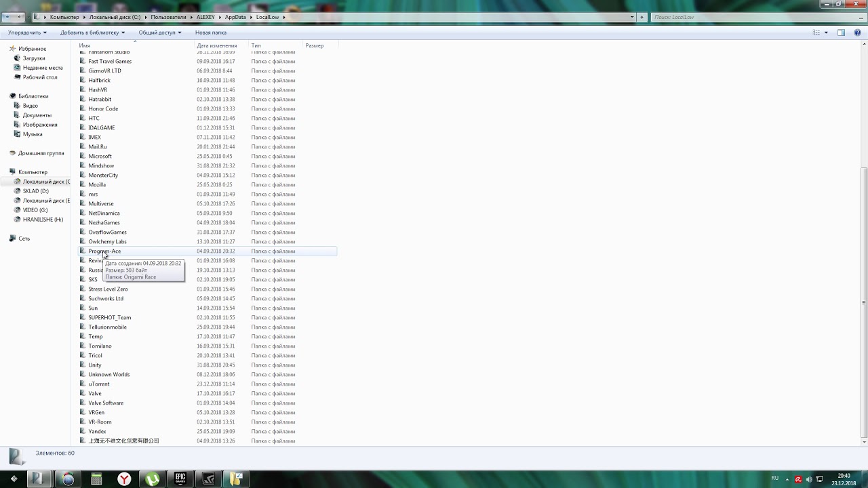The height and width of the screenshot is (488, 868).
Task: Open view options dropdown arrow
Action: [x=826, y=33]
